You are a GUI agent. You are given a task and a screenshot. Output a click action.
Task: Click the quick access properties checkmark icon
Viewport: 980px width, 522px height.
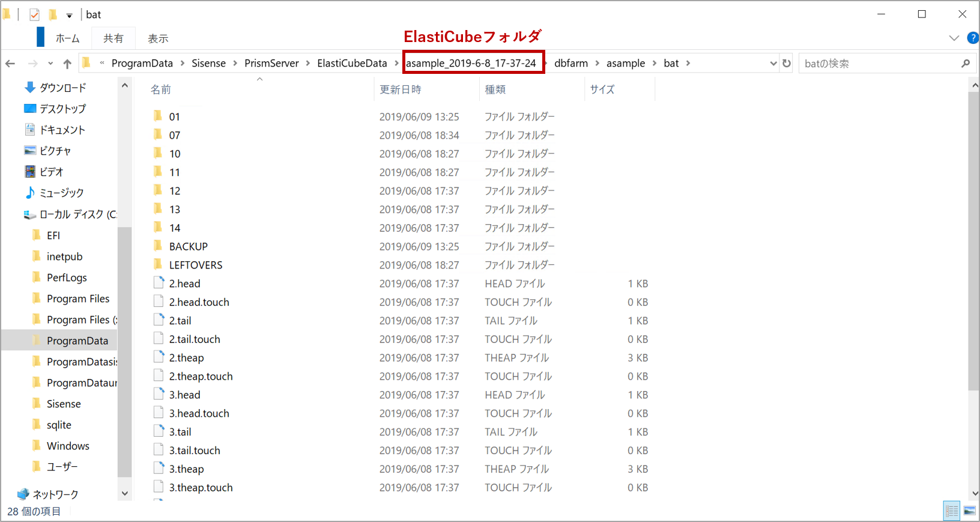pyautogui.click(x=34, y=14)
